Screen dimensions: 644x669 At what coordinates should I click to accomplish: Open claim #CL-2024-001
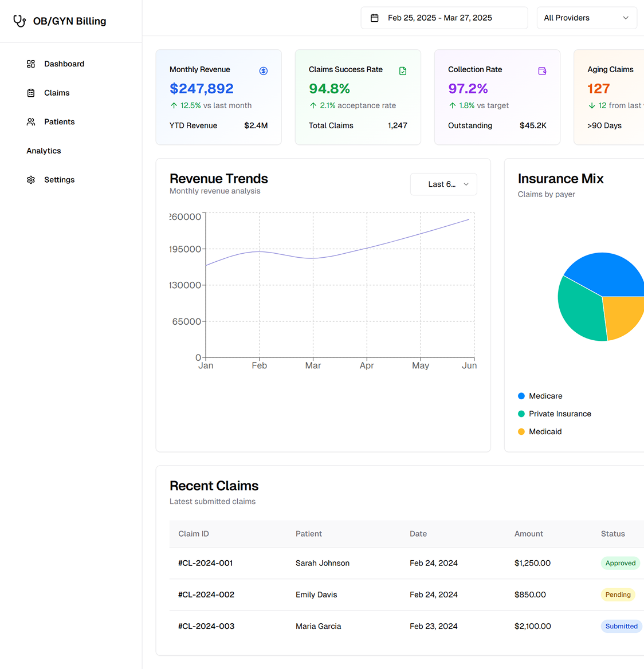pos(206,563)
